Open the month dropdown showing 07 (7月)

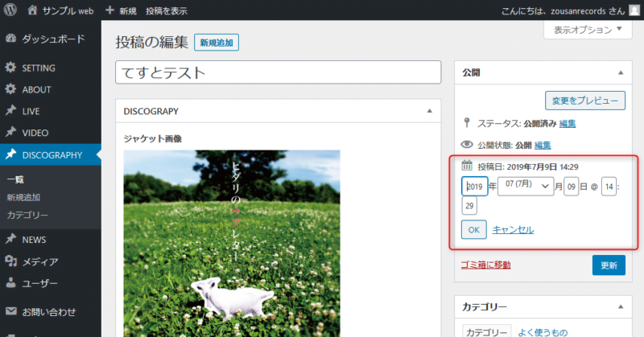[x=526, y=186]
